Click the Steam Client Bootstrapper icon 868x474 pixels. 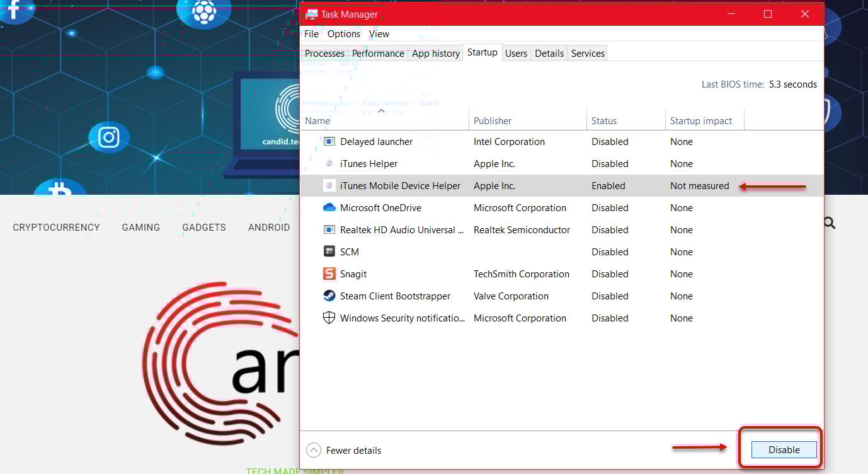(x=329, y=296)
